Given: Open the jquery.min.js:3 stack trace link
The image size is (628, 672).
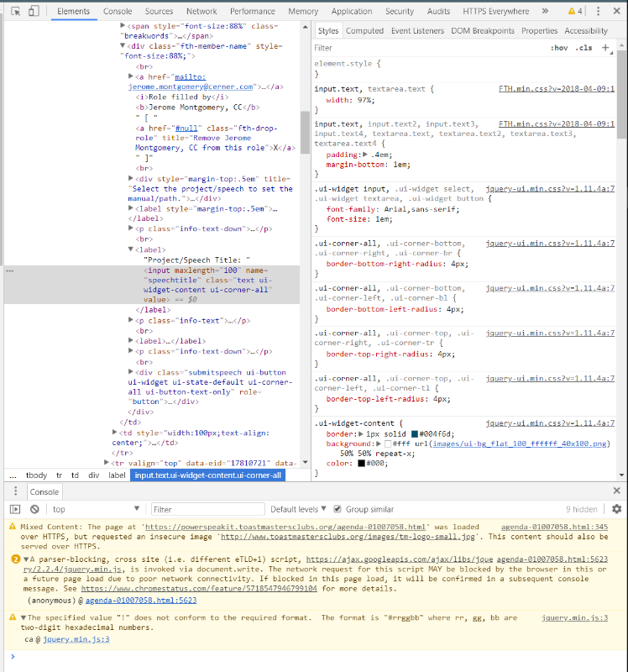Looking at the screenshot, I should (x=76, y=639).
